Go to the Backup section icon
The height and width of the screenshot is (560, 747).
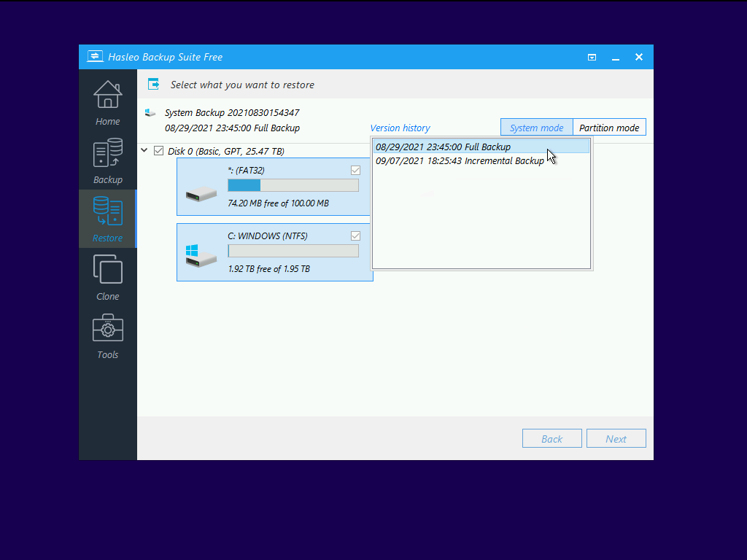108,154
